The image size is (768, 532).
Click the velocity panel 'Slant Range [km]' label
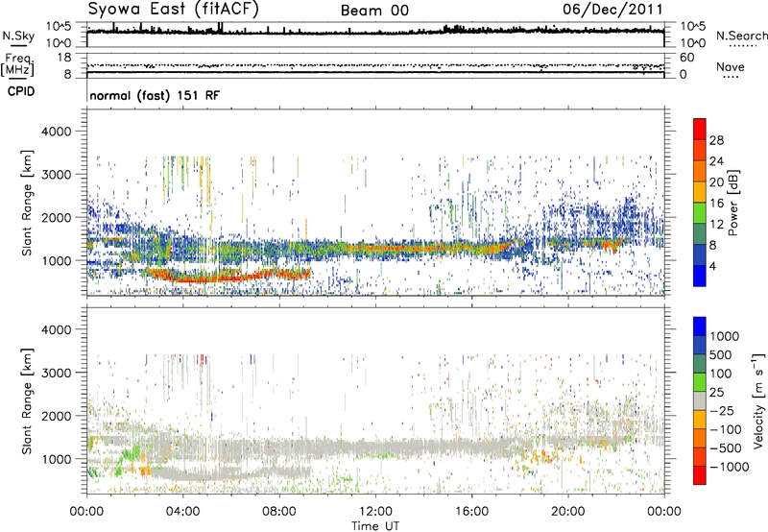coord(27,401)
